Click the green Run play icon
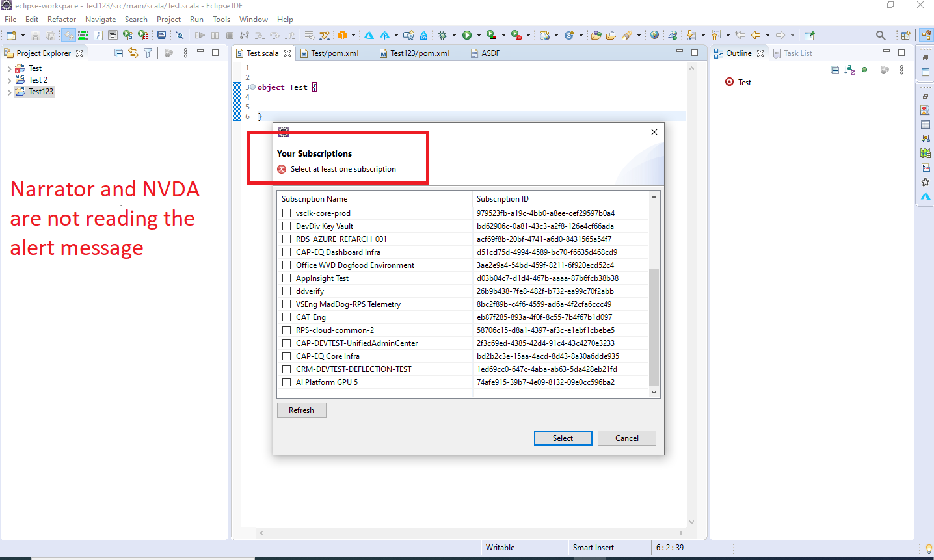The image size is (934, 560). [x=467, y=35]
